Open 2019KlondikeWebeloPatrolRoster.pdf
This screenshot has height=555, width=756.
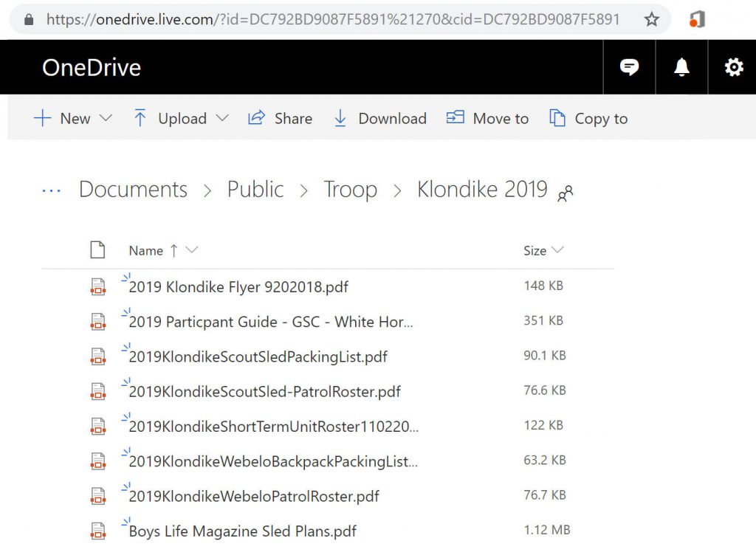click(254, 497)
